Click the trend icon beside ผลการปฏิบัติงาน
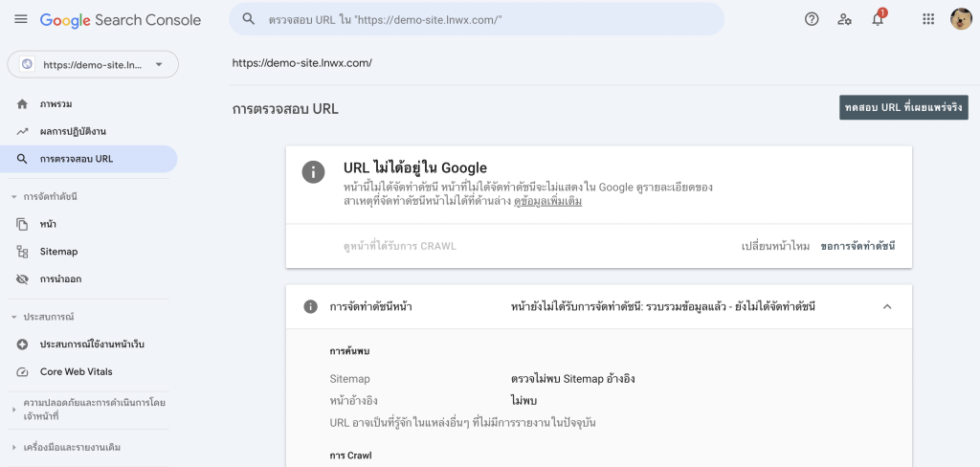This screenshot has width=980, height=467. click(23, 131)
